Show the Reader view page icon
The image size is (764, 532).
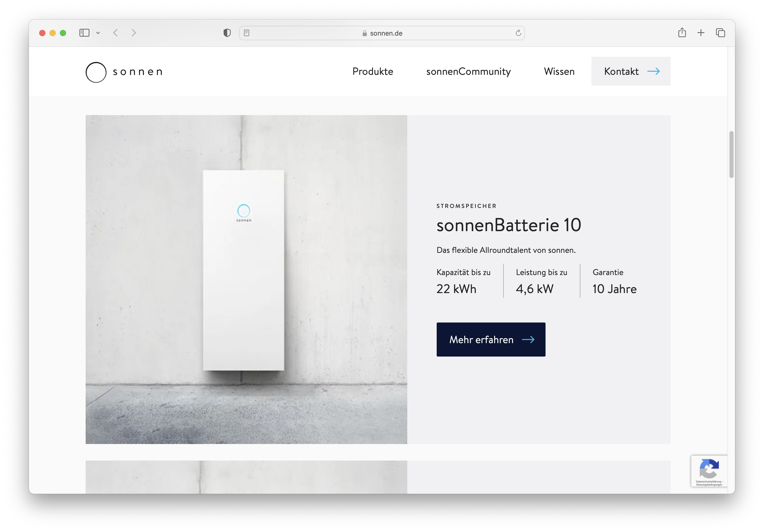click(x=247, y=33)
